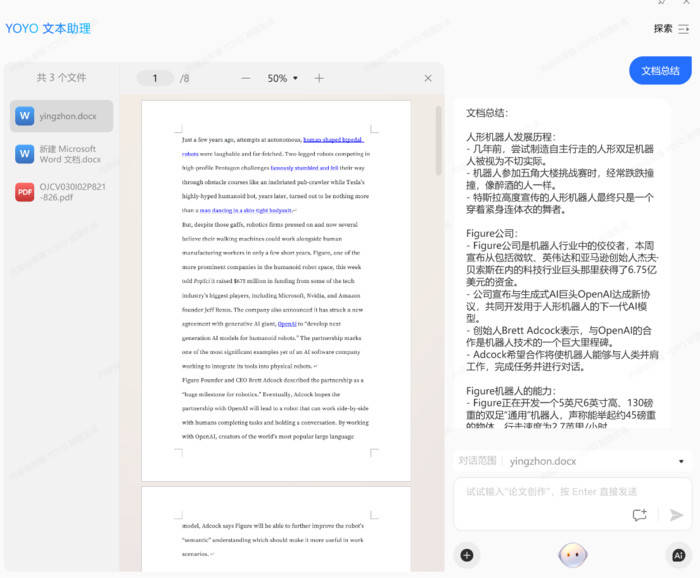Open the yingzhon.docx file in the list
This screenshot has width=700, height=578.
(62, 116)
